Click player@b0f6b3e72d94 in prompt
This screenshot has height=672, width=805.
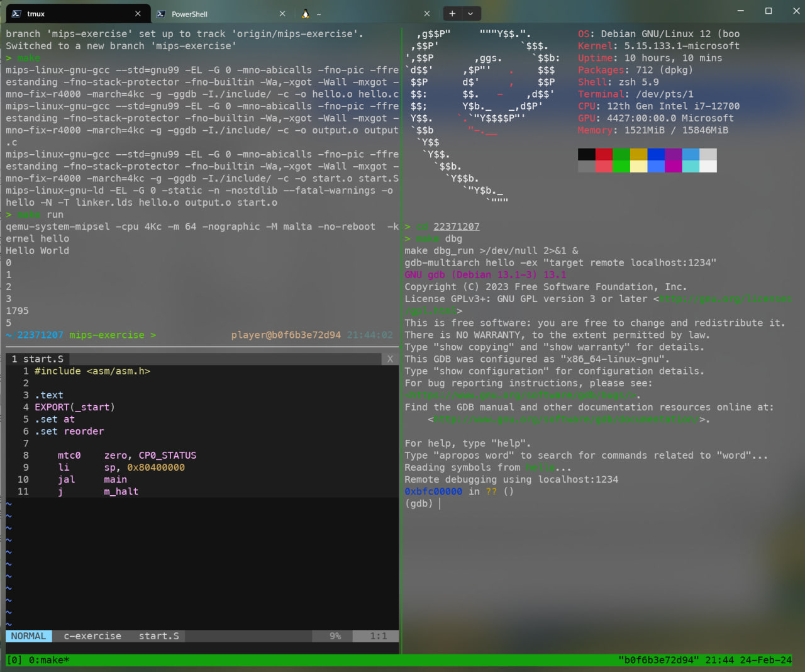pos(286,335)
